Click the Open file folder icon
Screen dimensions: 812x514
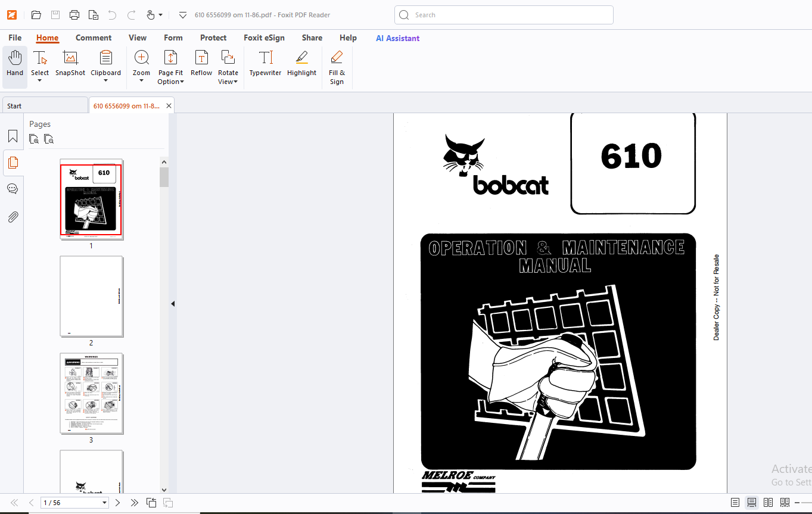(x=36, y=15)
